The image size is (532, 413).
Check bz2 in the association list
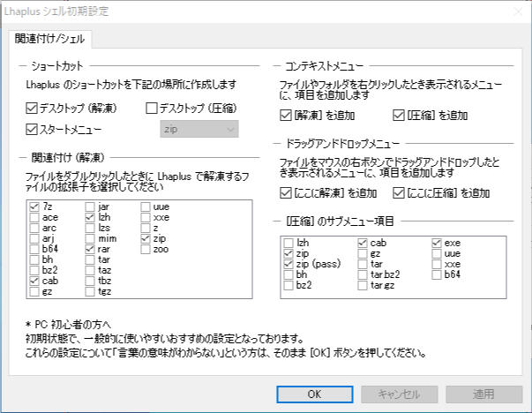[34, 270]
